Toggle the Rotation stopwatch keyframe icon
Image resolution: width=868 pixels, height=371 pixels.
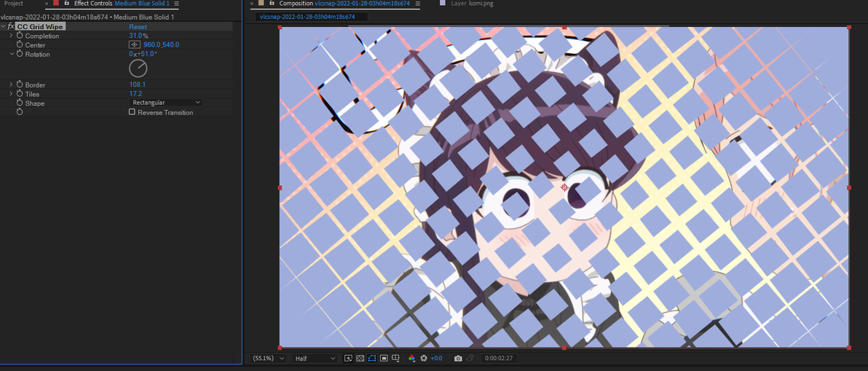pos(20,54)
